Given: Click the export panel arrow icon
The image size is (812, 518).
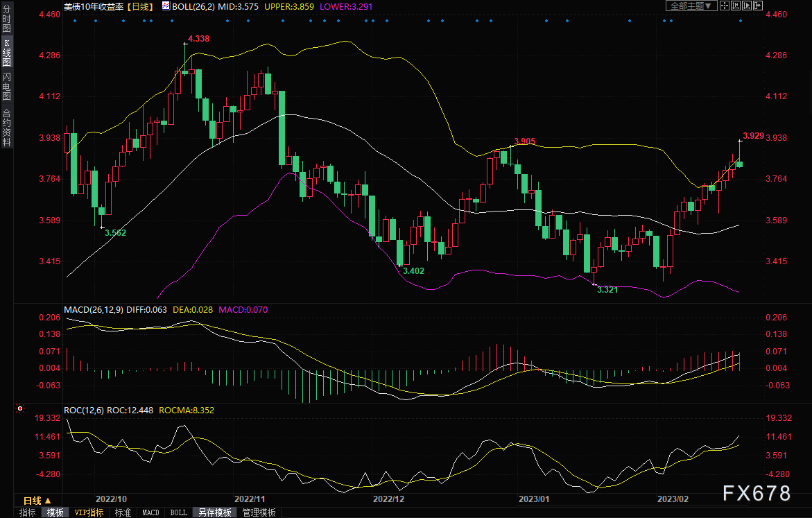Looking at the screenshot, I should click(x=758, y=6).
